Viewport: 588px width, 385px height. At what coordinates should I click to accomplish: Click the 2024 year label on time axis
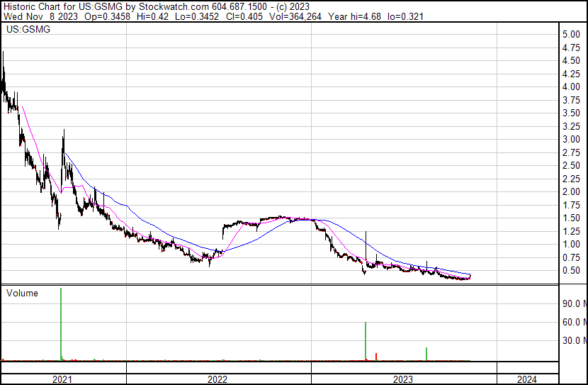coord(527,379)
